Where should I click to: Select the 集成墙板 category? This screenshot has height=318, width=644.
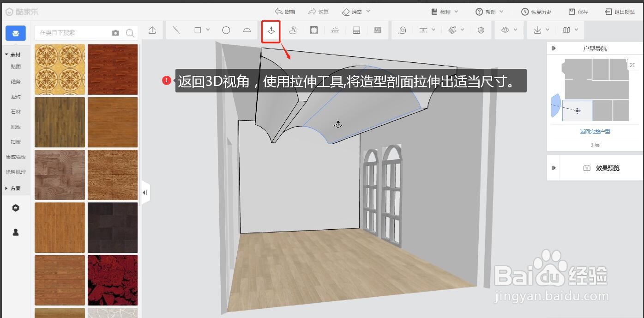[16, 157]
